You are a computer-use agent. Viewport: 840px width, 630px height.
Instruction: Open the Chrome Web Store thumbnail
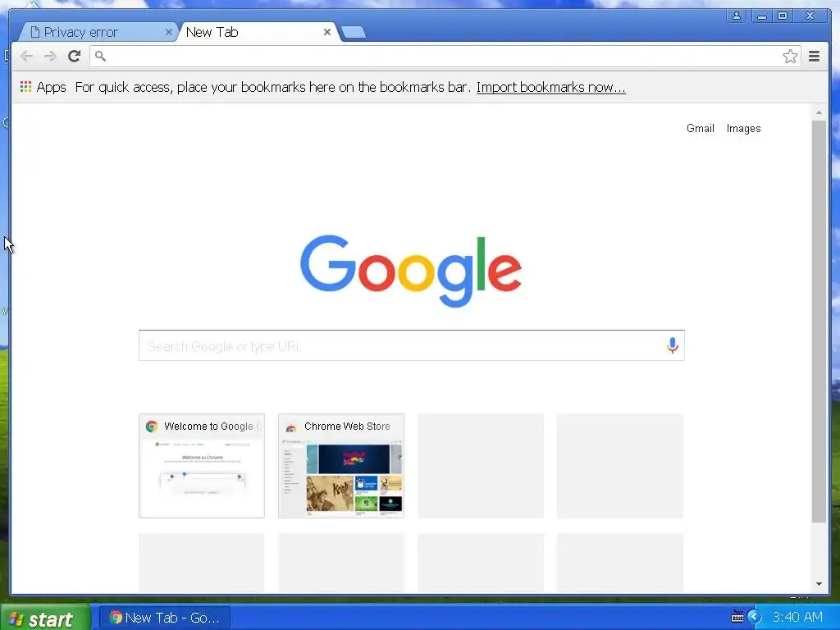(x=341, y=466)
